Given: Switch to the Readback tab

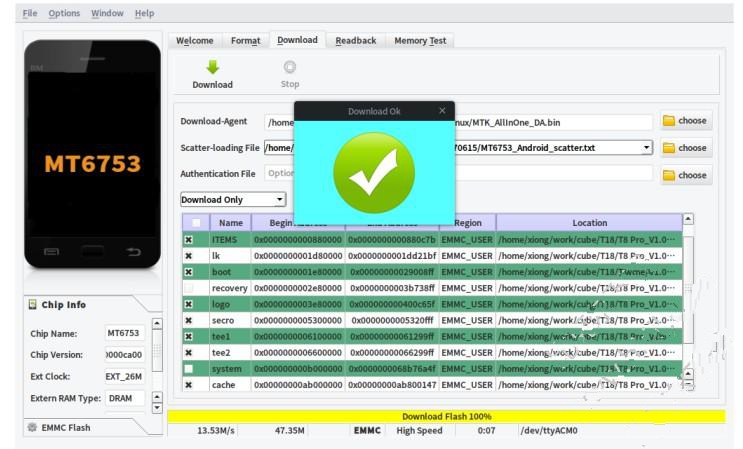Looking at the screenshot, I should click(356, 41).
